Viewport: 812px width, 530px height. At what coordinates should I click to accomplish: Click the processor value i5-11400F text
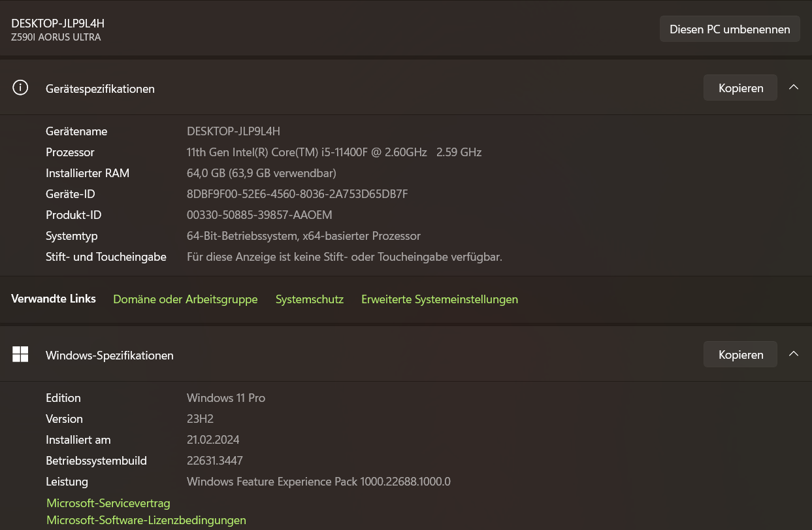tap(334, 152)
